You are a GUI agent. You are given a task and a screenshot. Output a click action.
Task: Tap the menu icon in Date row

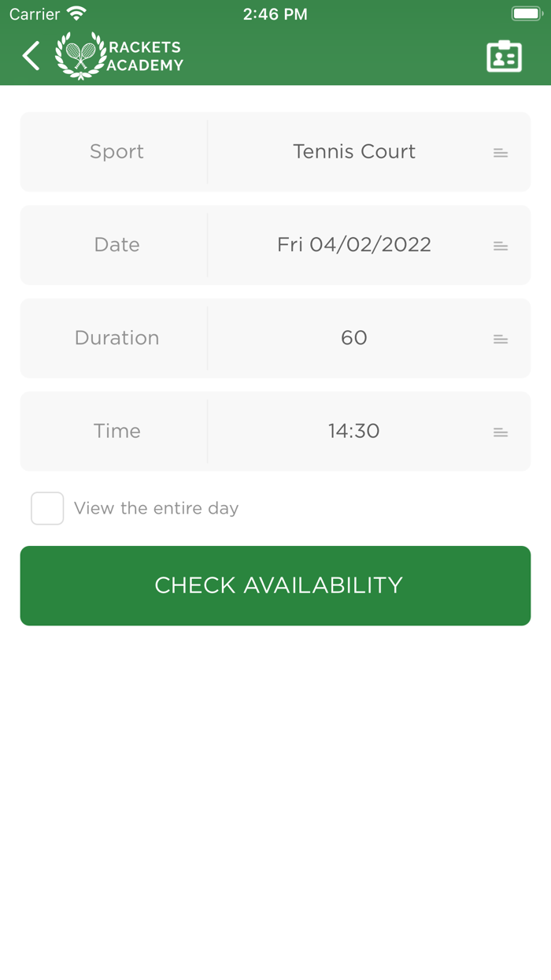coord(500,246)
